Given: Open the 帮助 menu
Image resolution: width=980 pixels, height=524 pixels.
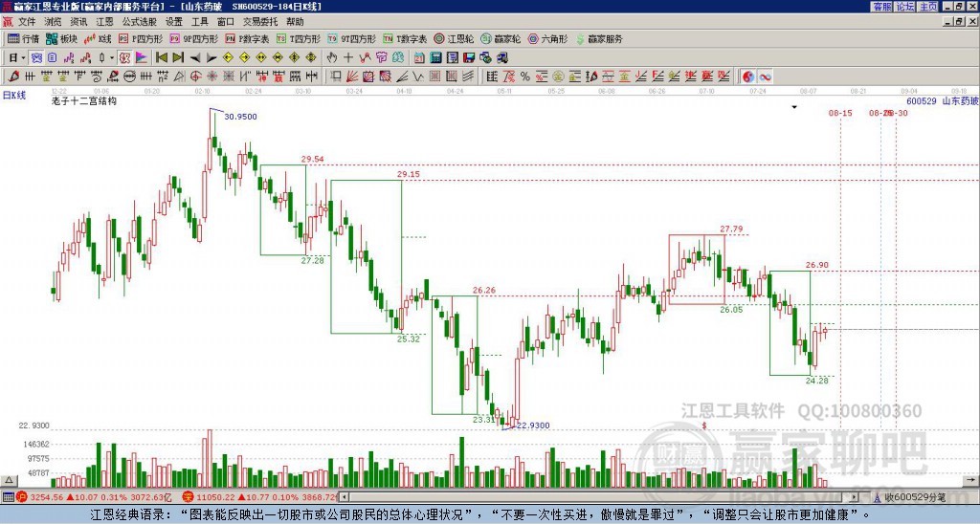Looking at the screenshot, I should point(295,22).
